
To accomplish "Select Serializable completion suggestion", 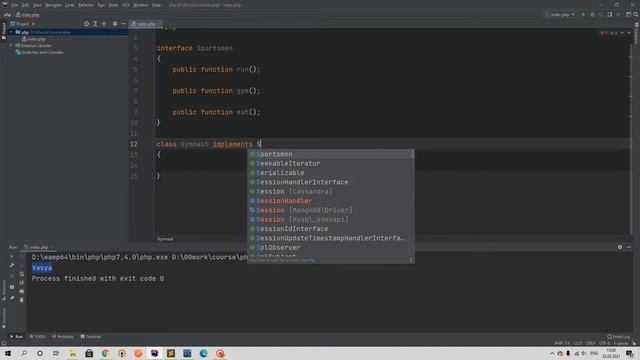I will (x=331, y=173).
